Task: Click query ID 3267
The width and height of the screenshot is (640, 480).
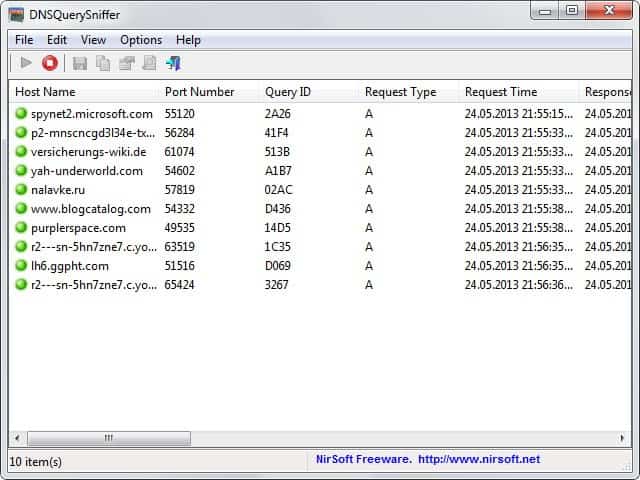Action: click(x=277, y=285)
